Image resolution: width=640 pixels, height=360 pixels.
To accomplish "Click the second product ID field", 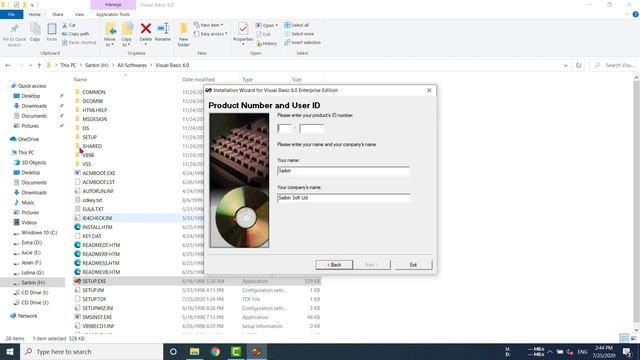I will tap(311, 129).
